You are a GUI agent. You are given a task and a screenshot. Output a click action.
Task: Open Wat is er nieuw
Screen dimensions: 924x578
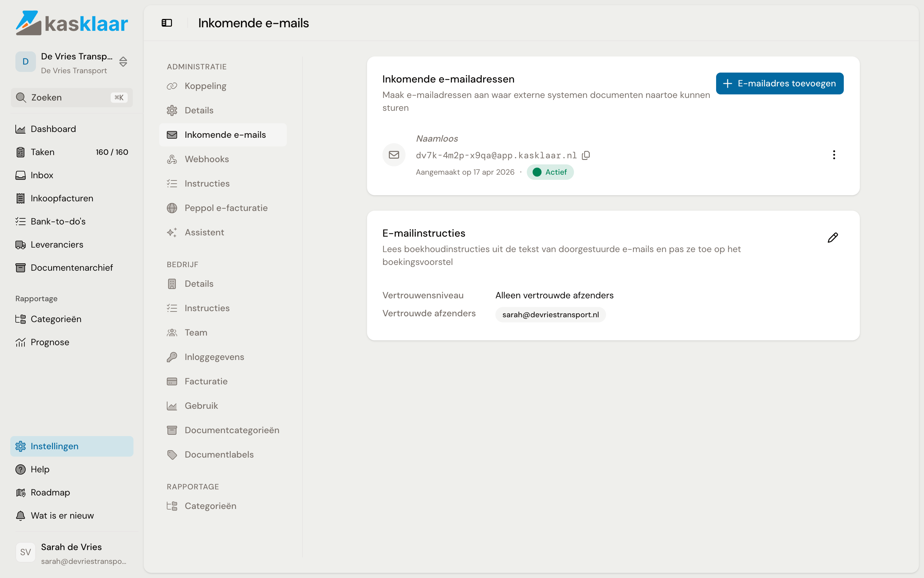tap(72, 516)
